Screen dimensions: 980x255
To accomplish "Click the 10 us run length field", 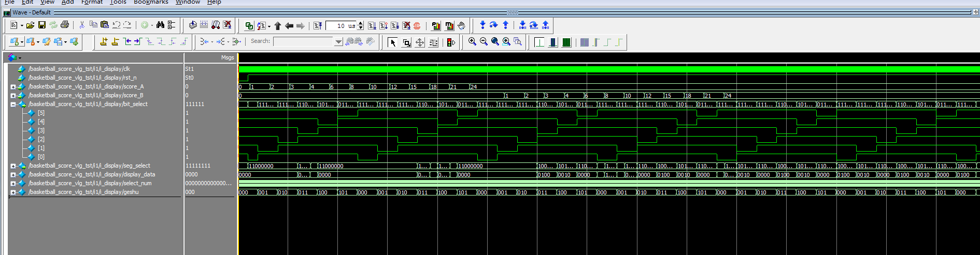I will [x=342, y=25].
